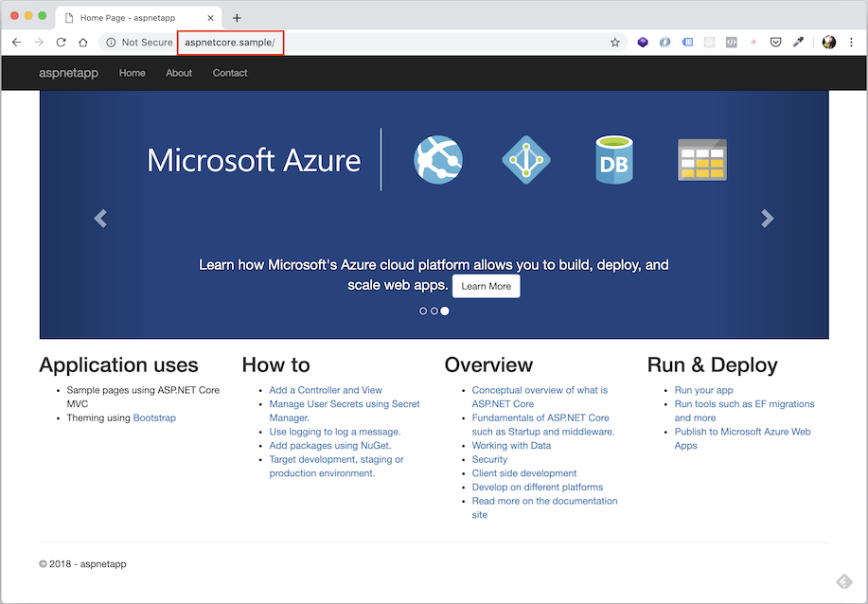Open the Security link
Image resolution: width=868 pixels, height=604 pixels.
(x=489, y=459)
